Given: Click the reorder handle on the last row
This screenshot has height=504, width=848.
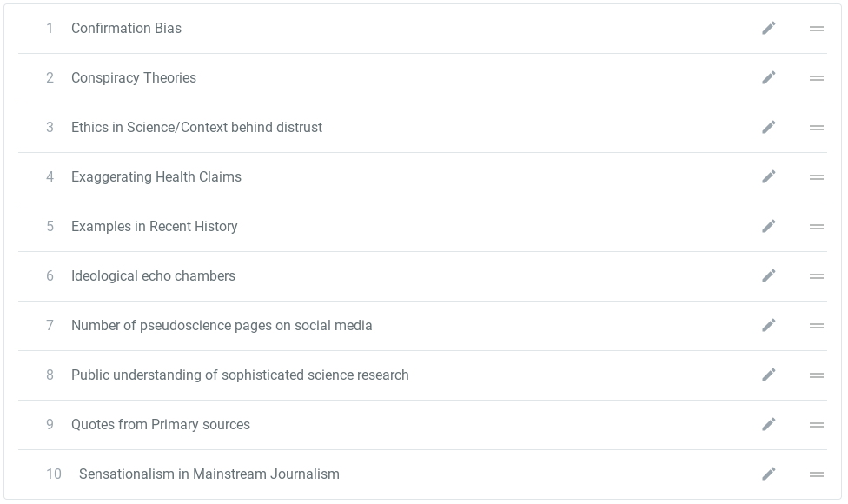Looking at the screenshot, I should click(816, 474).
